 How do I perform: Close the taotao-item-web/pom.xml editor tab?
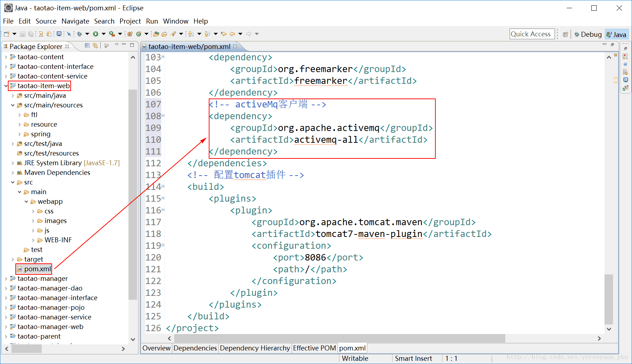[235, 46]
